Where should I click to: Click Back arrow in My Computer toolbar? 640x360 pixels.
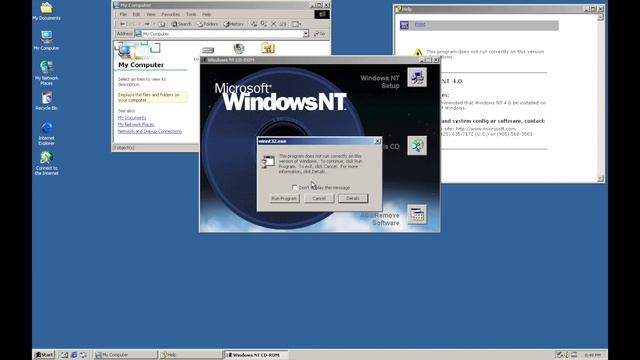pyautogui.click(x=122, y=24)
